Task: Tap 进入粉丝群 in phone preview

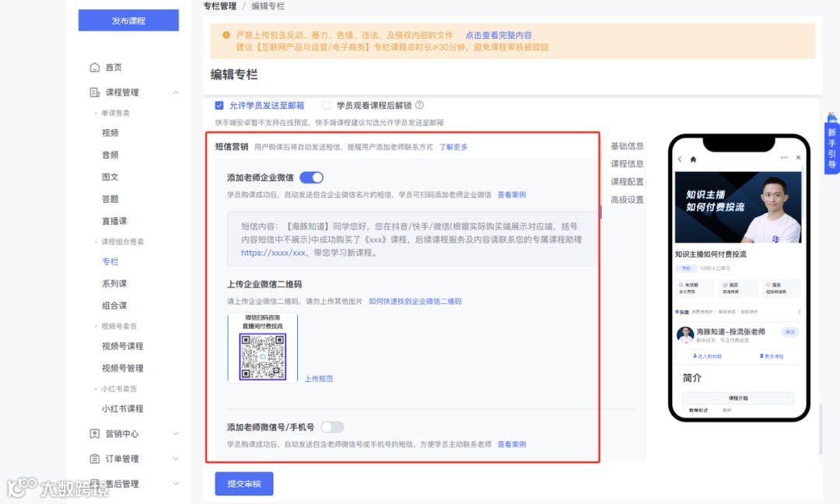Action: [x=707, y=356]
